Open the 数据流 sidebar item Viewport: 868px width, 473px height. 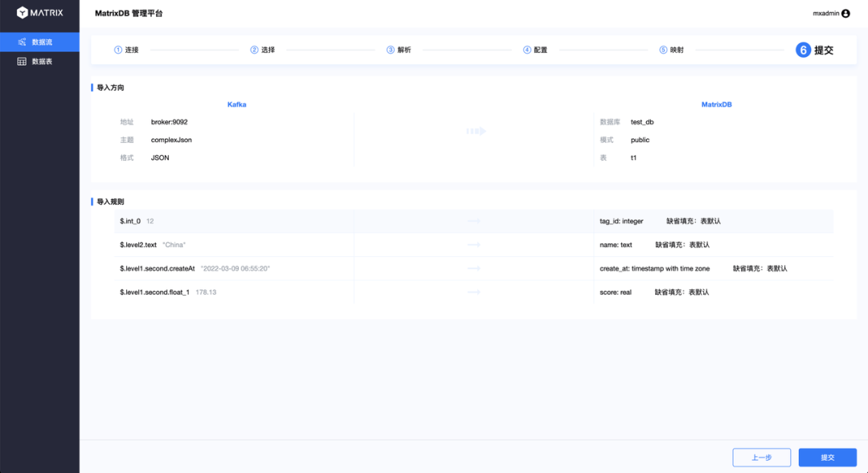pyautogui.click(x=40, y=42)
